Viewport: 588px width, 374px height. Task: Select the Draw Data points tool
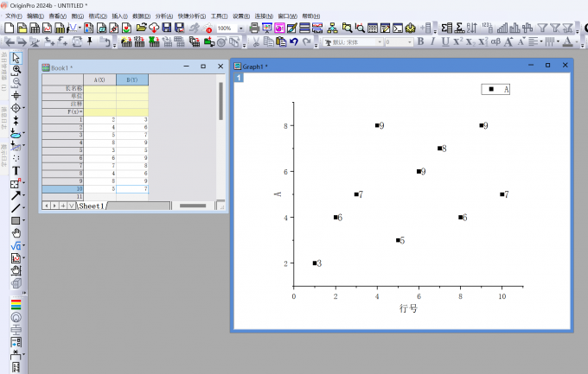[x=16, y=158]
